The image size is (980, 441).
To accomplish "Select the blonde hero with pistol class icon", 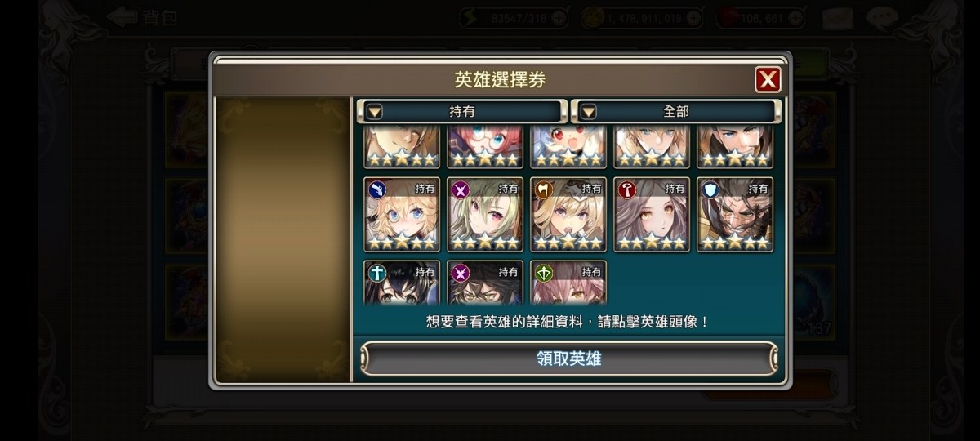I will (402, 215).
